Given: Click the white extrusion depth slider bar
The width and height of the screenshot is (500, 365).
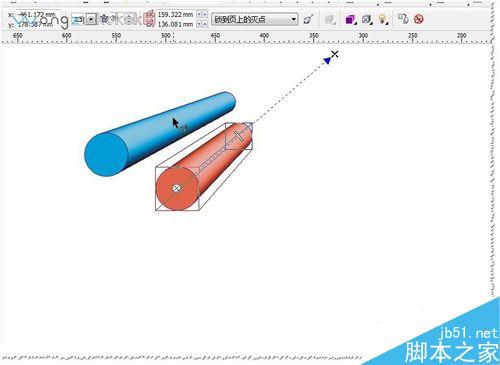Looking at the screenshot, I should [x=238, y=136].
